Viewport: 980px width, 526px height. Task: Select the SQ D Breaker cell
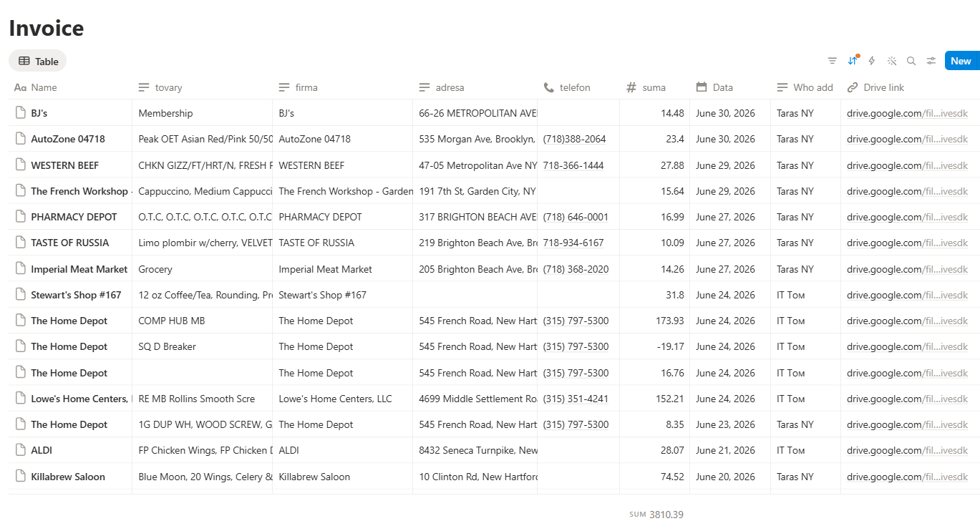click(202, 346)
